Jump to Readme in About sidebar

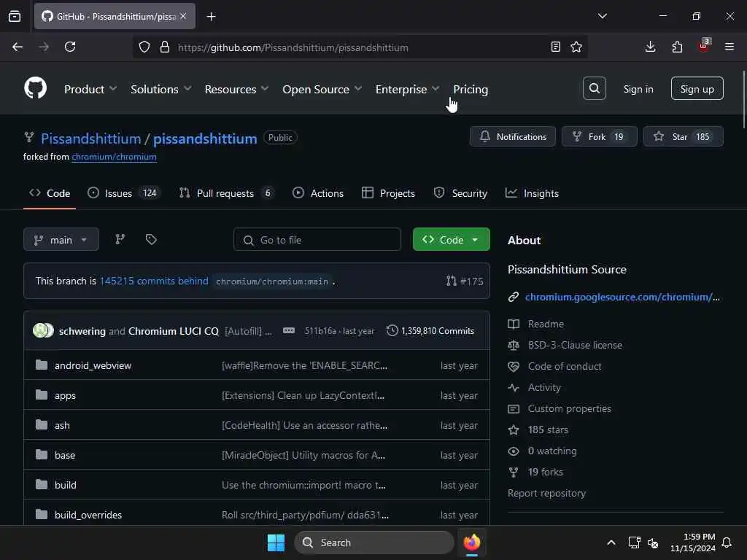(546, 324)
